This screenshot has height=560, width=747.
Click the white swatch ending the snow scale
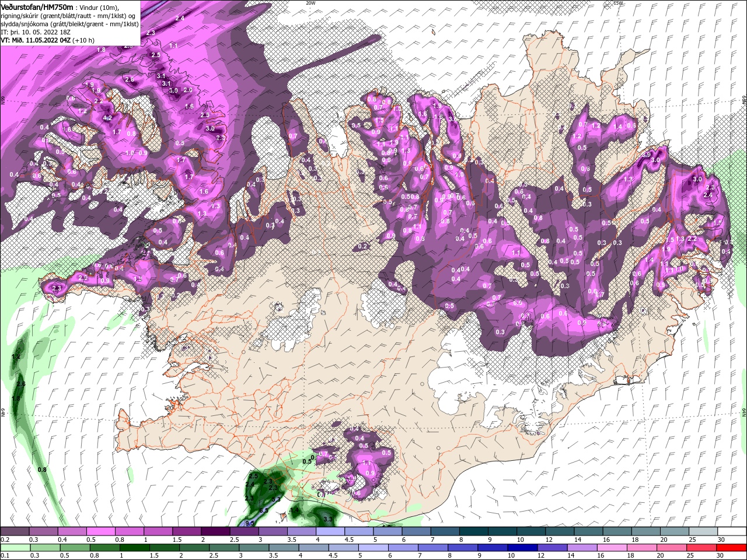click(x=731, y=531)
